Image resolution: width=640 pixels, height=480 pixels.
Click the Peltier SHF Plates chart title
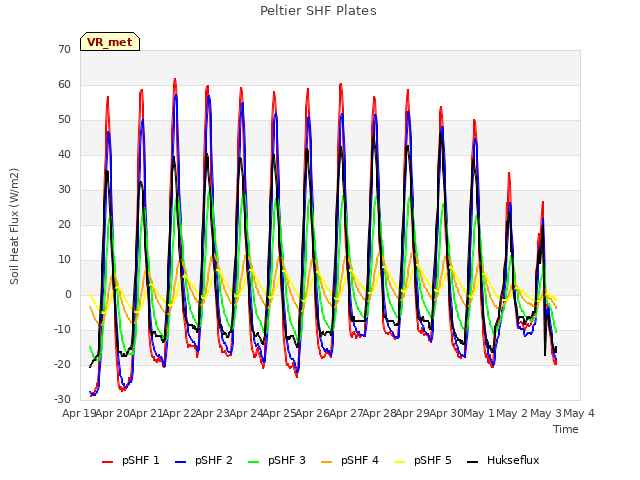(x=318, y=11)
